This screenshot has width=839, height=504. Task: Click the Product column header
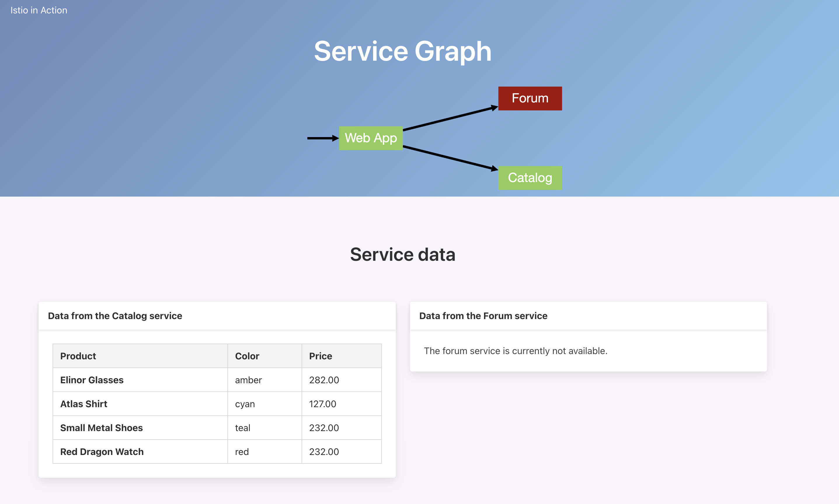[x=140, y=356]
